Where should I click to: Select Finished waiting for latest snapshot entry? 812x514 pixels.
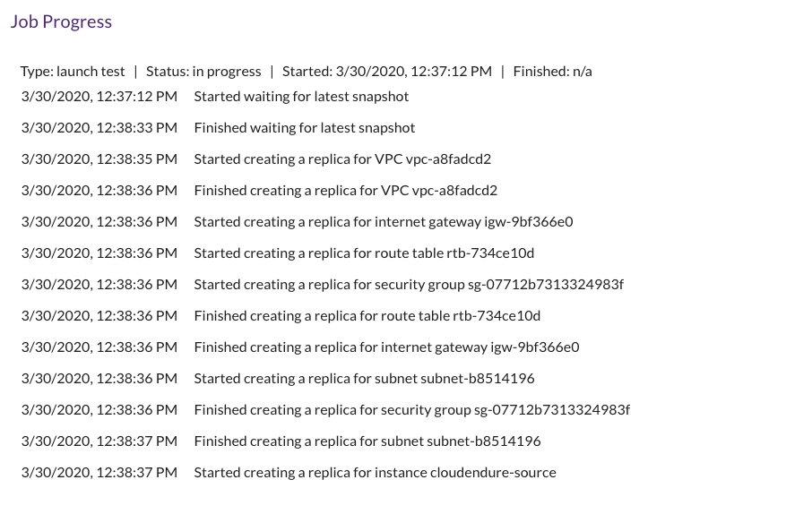tap(305, 128)
